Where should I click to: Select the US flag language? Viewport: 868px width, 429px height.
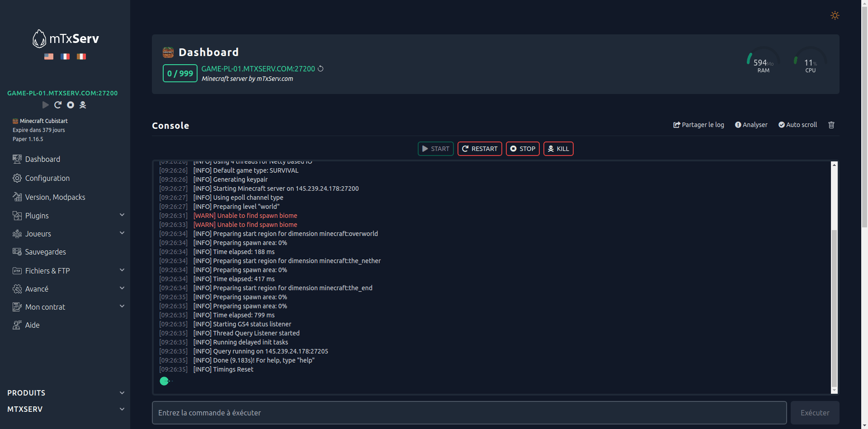[49, 57]
